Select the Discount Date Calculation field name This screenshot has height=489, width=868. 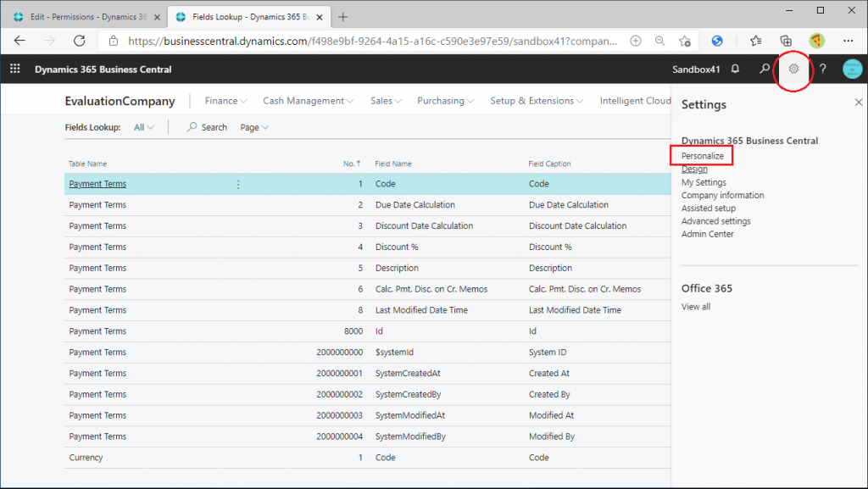coord(424,225)
